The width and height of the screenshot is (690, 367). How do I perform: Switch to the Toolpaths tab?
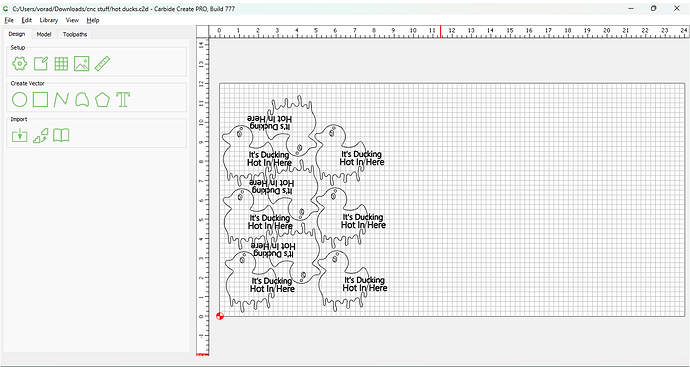click(x=75, y=34)
